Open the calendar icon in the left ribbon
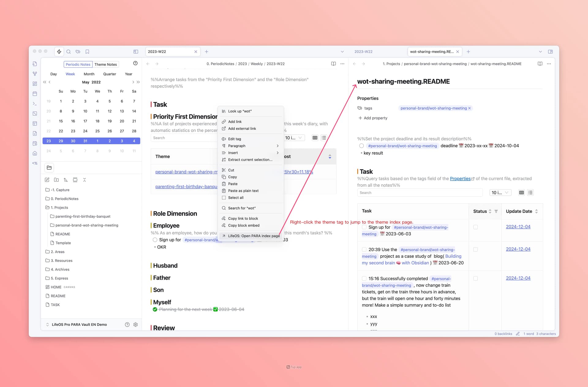Viewport: 588px width, 387px height. click(x=35, y=93)
